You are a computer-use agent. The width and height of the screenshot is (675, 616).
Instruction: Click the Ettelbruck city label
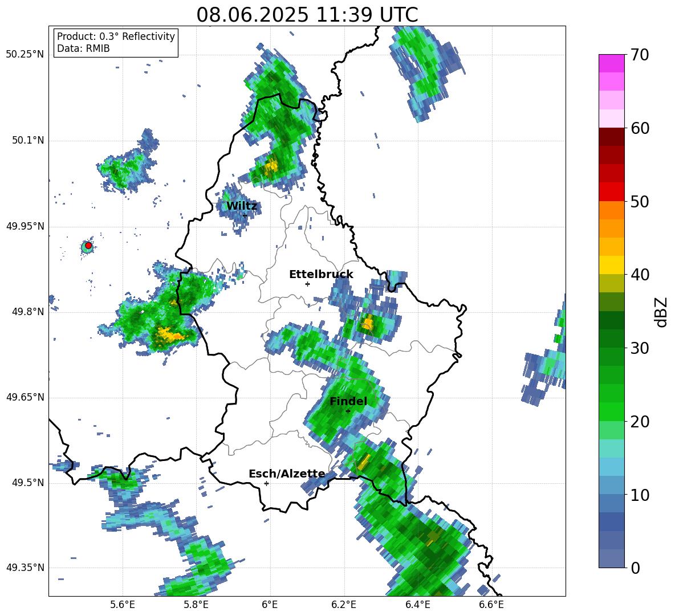[x=321, y=275]
